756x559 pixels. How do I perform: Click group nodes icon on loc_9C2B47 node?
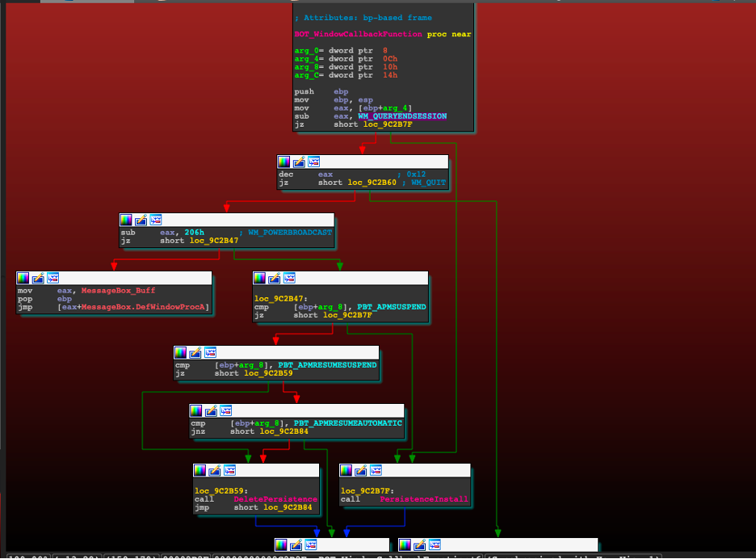(289, 279)
